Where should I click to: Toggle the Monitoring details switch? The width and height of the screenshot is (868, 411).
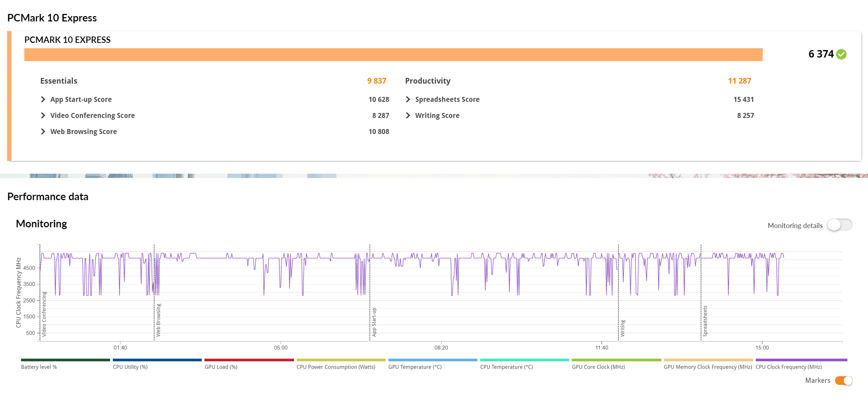coord(839,225)
